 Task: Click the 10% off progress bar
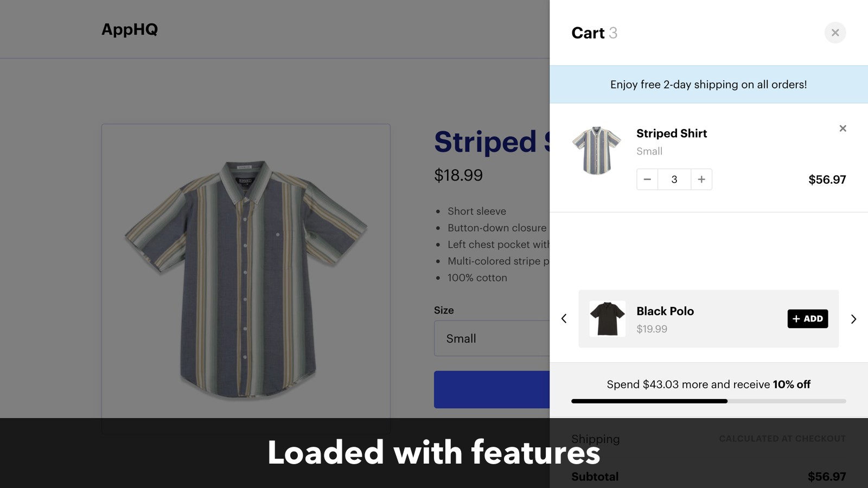point(709,401)
